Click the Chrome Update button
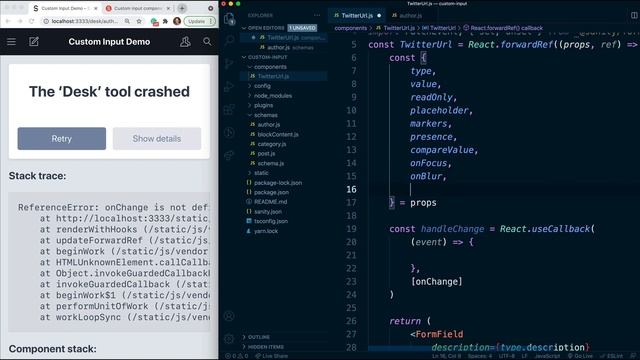This screenshot has height=360, width=640. [199, 21]
